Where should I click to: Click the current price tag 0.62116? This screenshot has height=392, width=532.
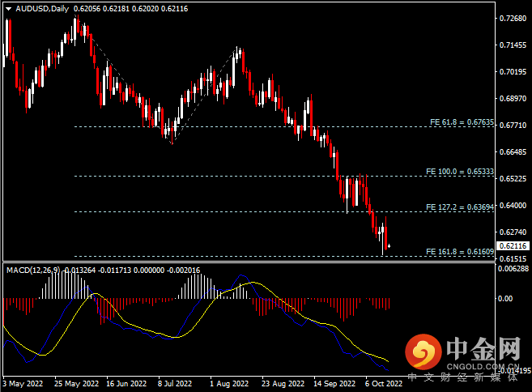513,245
